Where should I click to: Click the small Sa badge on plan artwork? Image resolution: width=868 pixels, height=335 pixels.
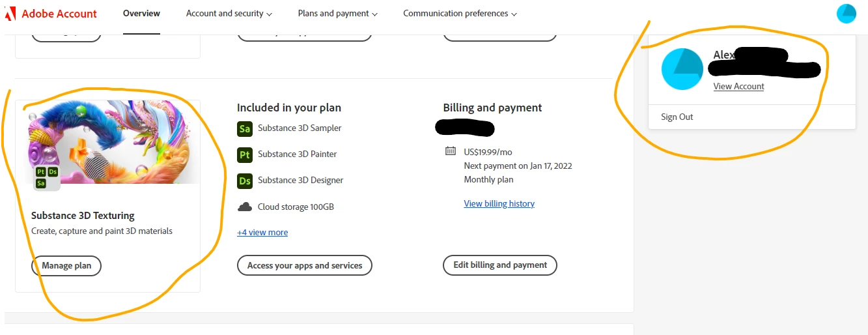40,183
